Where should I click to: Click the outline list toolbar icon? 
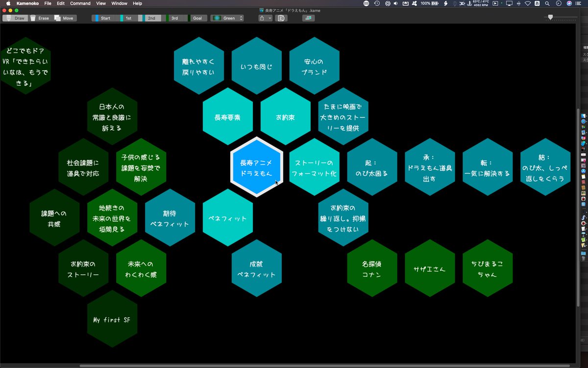281,18
